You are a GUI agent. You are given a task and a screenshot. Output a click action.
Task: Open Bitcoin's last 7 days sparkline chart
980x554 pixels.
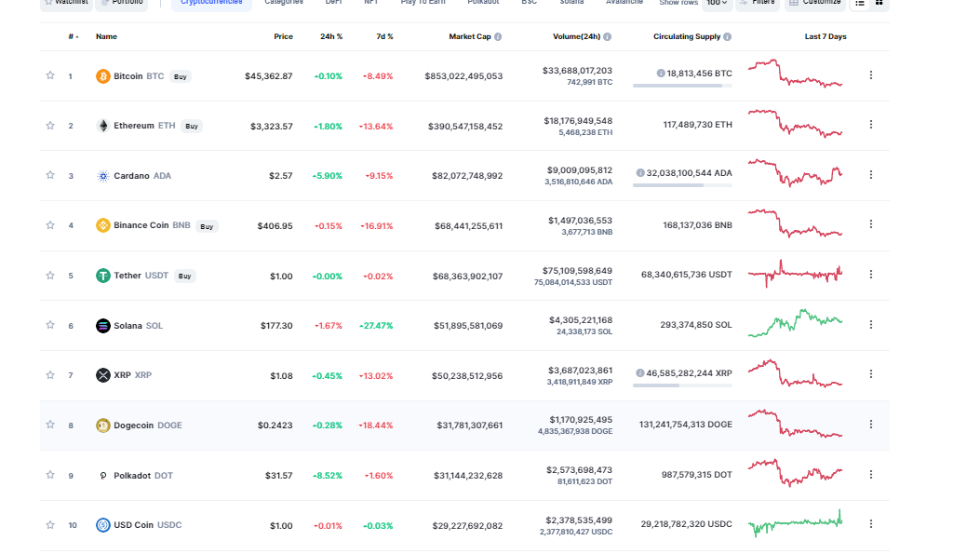(795, 74)
